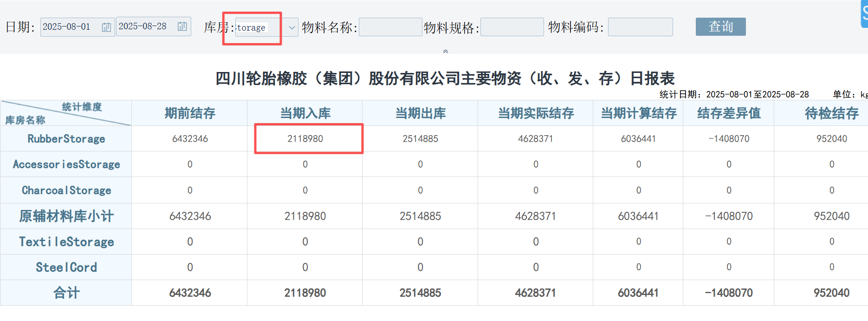The width and height of the screenshot is (868, 321).
Task: Select the 当期出库 column header
Action: point(420,113)
